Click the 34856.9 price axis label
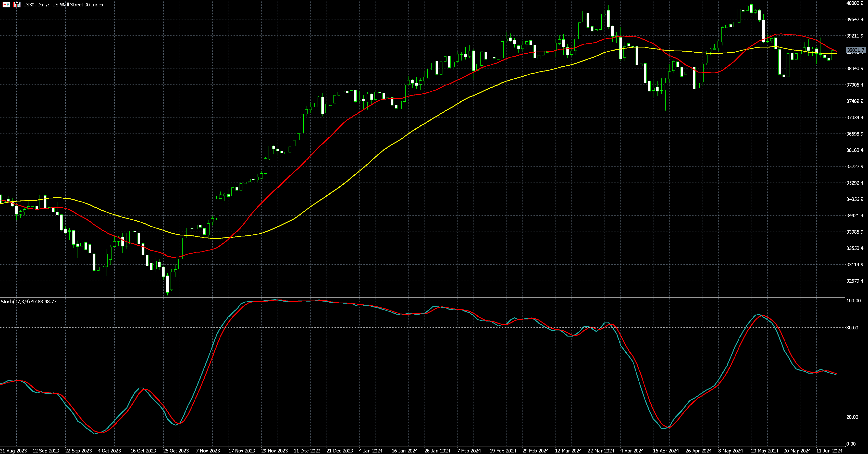Screen dimensions: 868x454 pos(855,199)
